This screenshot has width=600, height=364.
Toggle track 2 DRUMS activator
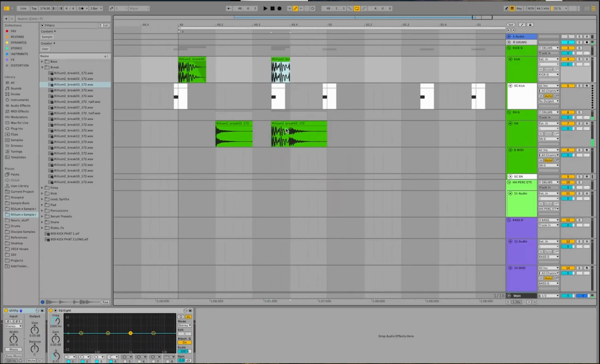pos(568,42)
